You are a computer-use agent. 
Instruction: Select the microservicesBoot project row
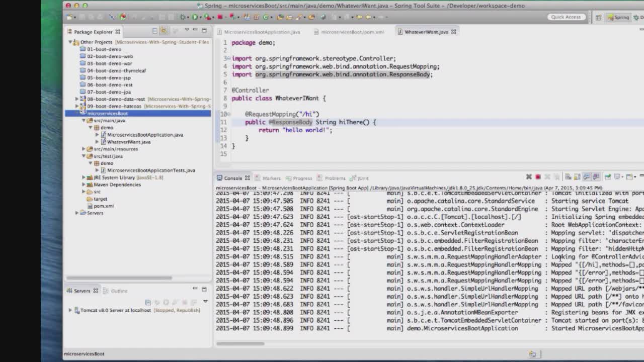[x=138, y=114]
